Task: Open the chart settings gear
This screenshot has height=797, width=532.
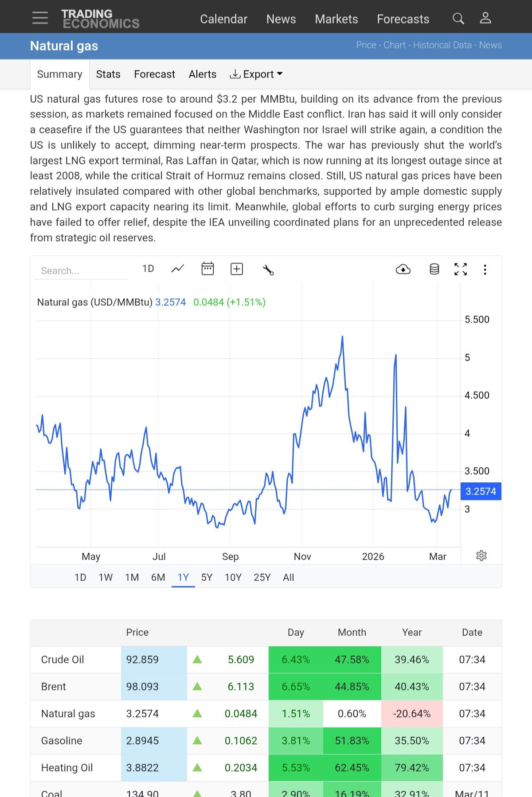Action: point(481,556)
